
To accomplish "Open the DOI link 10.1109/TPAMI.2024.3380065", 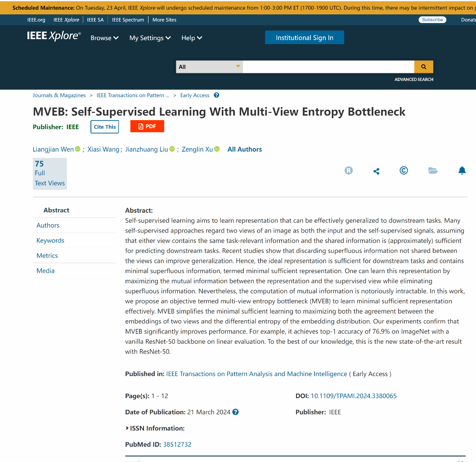I will pyautogui.click(x=354, y=396).
